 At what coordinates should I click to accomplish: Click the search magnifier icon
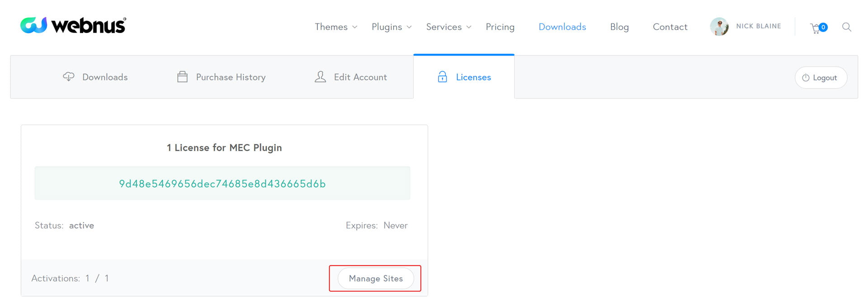click(x=847, y=27)
